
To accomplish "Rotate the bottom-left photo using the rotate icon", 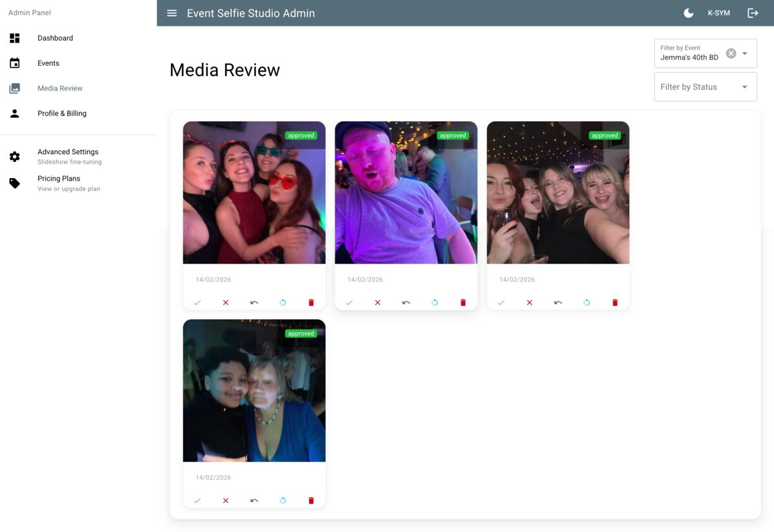I will coord(283,500).
